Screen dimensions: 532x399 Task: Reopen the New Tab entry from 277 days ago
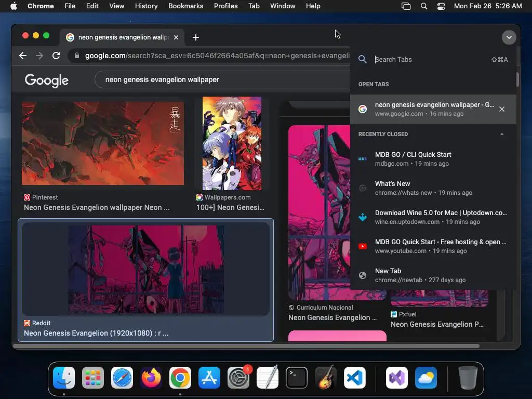433,275
